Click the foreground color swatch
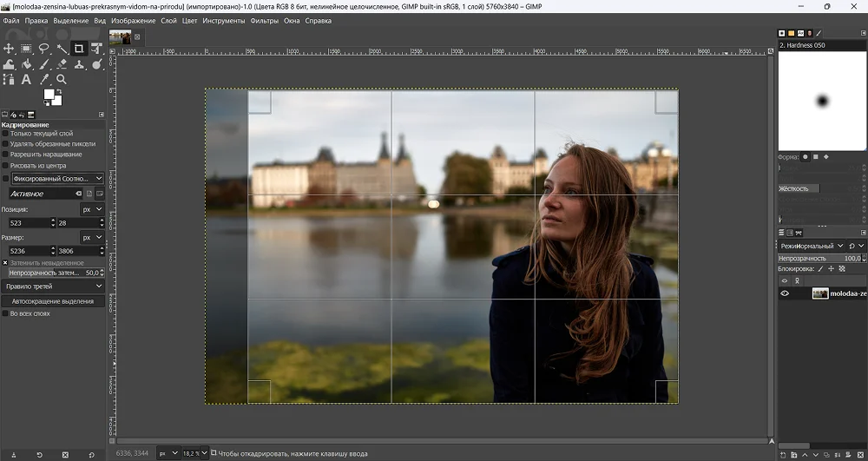Image resolution: width=868 pixels, height=461 pixels. [50, 95]
